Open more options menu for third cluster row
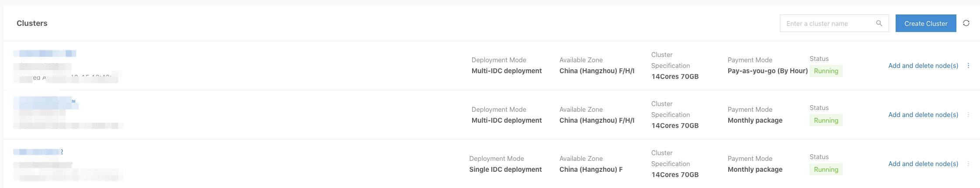 coord(968,164)
